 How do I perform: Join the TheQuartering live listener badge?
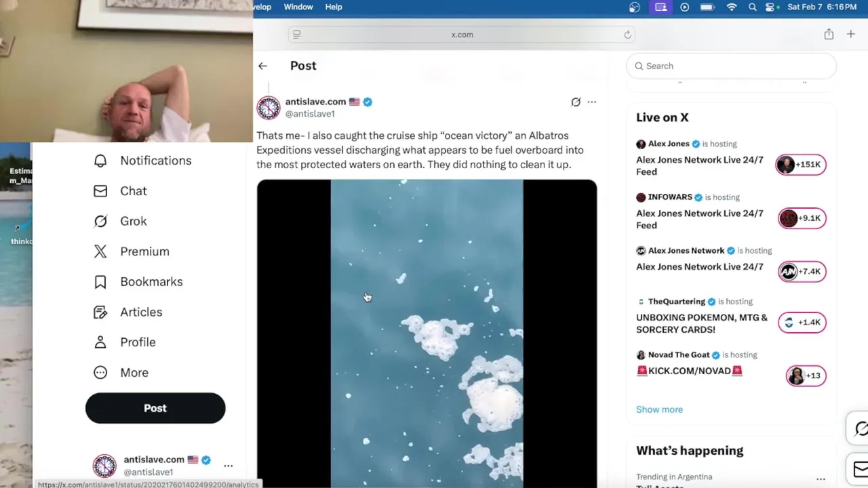(x=802, y=323)
